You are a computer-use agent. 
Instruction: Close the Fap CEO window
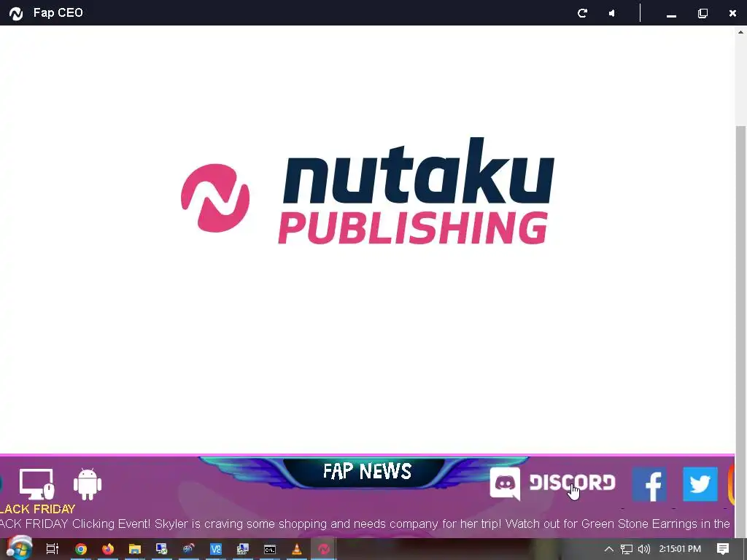coord(732,13)
